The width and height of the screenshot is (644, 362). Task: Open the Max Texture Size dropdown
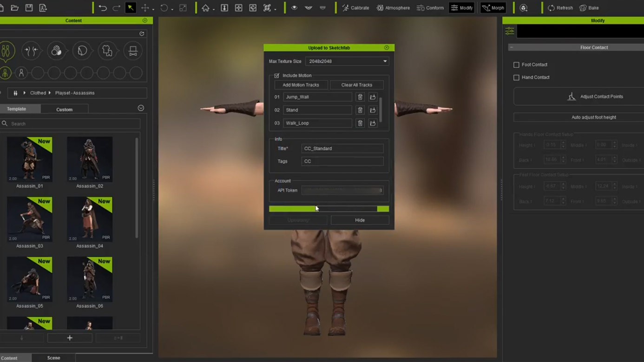pyautogui.click(x=347, y=61)
